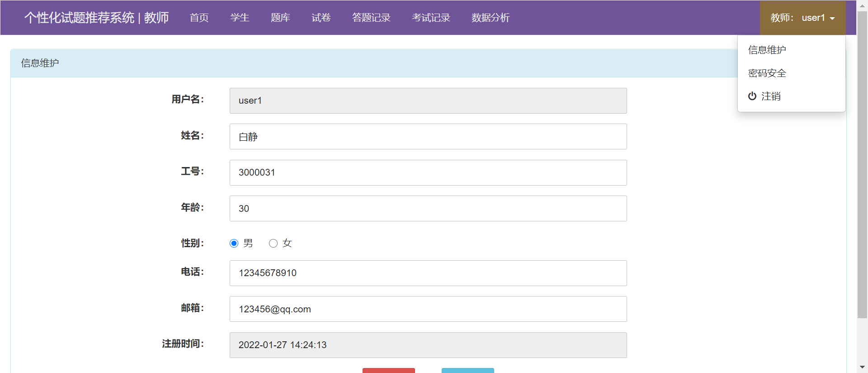Focus the 姓名 field containing 白静

428,137
